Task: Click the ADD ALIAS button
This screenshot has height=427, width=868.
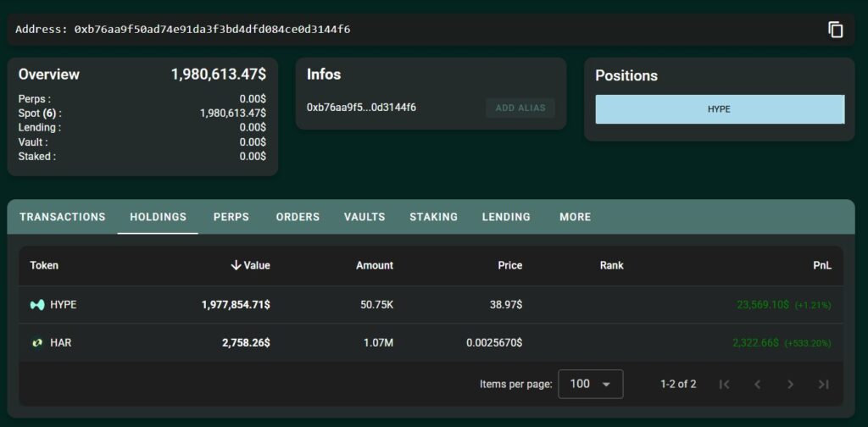Action: point(520,108)
